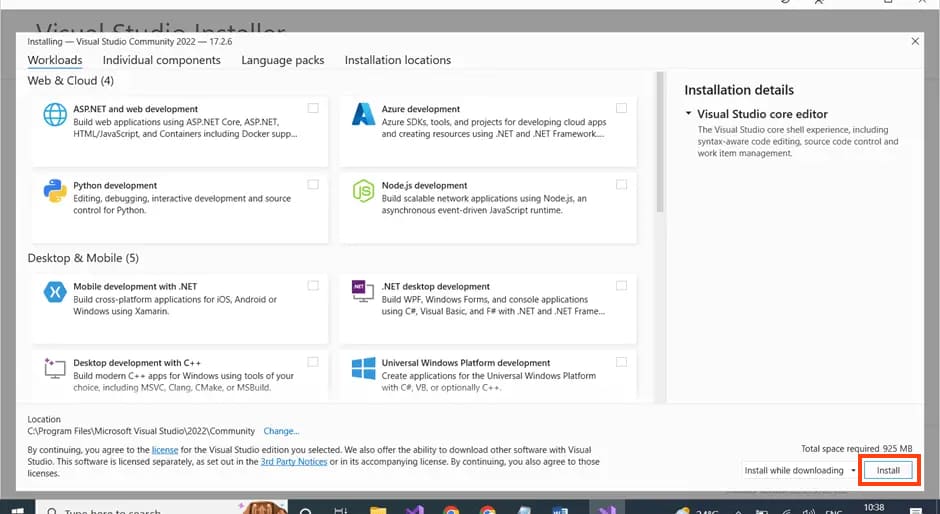The height and width of the screenshot is (514, 940).
Task: Click the .NET desktop development icon
Action: tap(363, 292)
